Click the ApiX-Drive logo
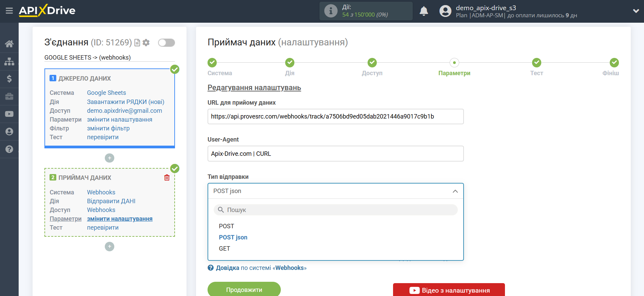 tap(47, 10)
